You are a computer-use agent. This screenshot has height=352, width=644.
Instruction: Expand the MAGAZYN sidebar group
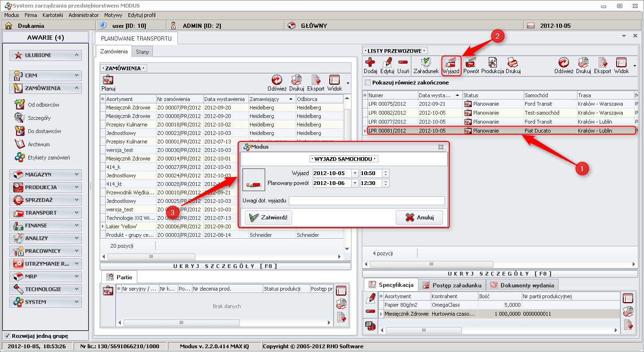45,175
